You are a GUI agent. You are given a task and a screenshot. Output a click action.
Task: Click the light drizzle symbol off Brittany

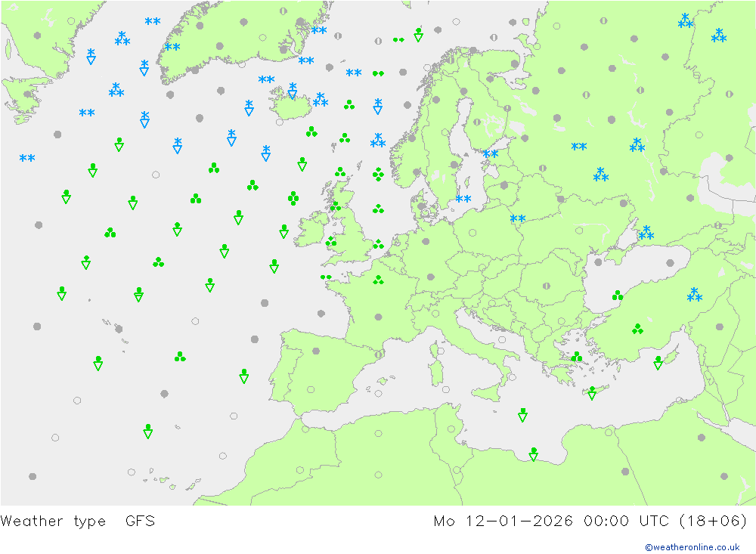(326, 277)
